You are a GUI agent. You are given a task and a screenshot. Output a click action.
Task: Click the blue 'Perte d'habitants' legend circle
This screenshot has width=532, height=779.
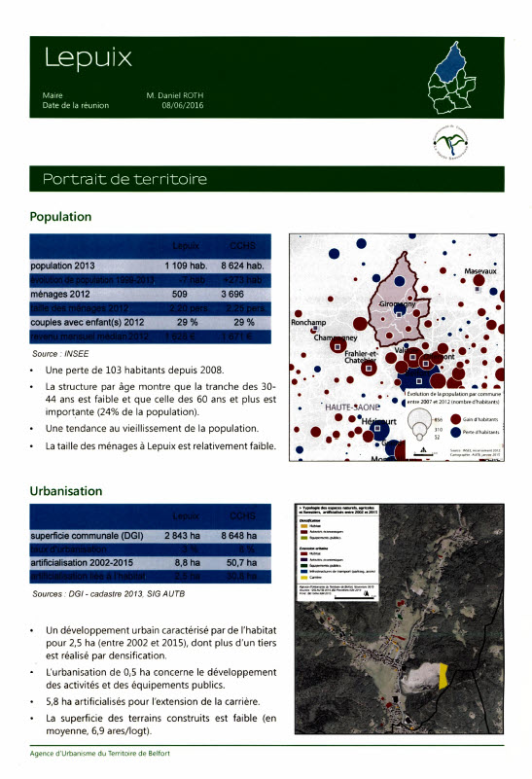coord(455,432)
